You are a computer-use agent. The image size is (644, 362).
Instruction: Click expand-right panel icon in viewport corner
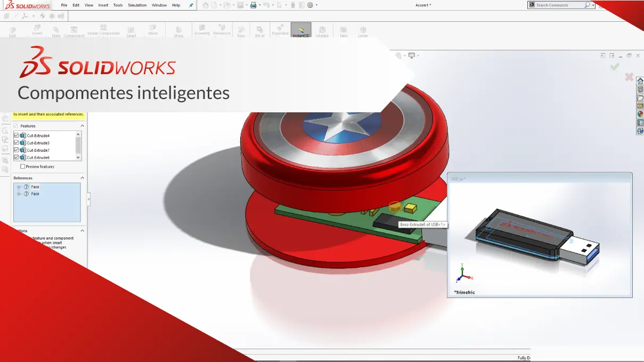(x=612, y=55)
